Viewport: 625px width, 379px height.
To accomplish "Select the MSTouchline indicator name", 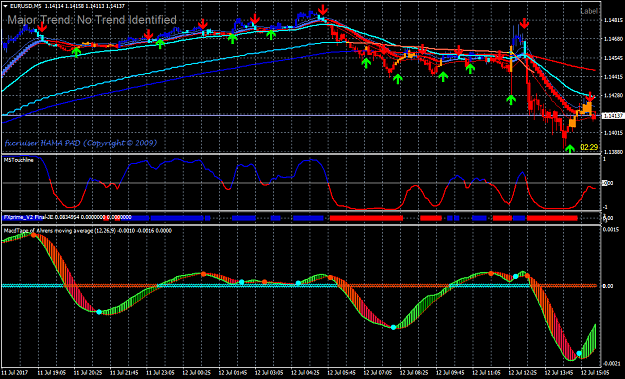I will [19, 160].
